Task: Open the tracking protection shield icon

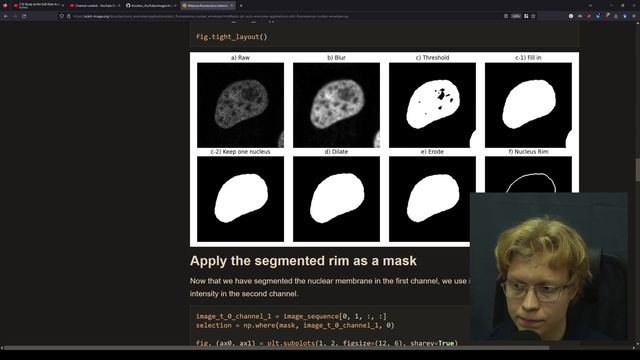Action: [62, 16]
